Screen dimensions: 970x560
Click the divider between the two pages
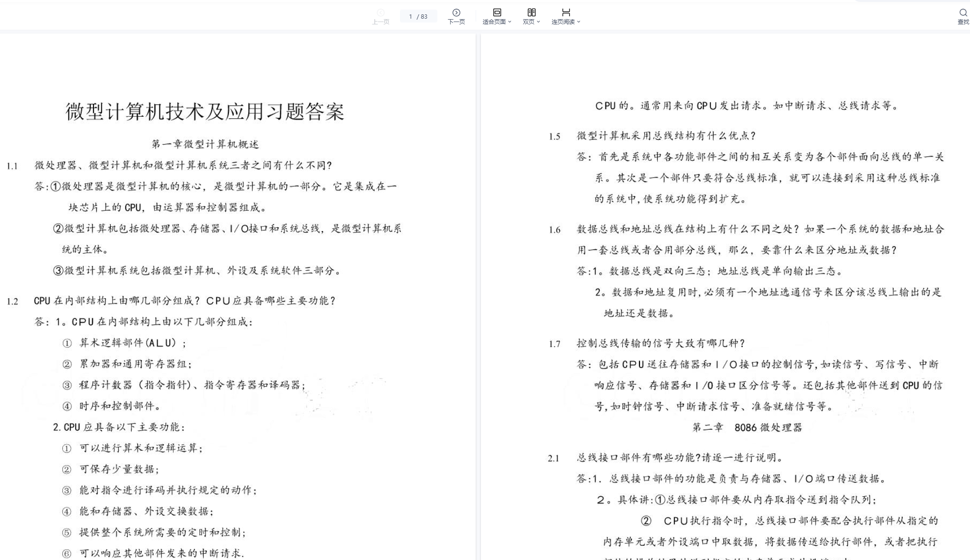(x=478, y=287)
